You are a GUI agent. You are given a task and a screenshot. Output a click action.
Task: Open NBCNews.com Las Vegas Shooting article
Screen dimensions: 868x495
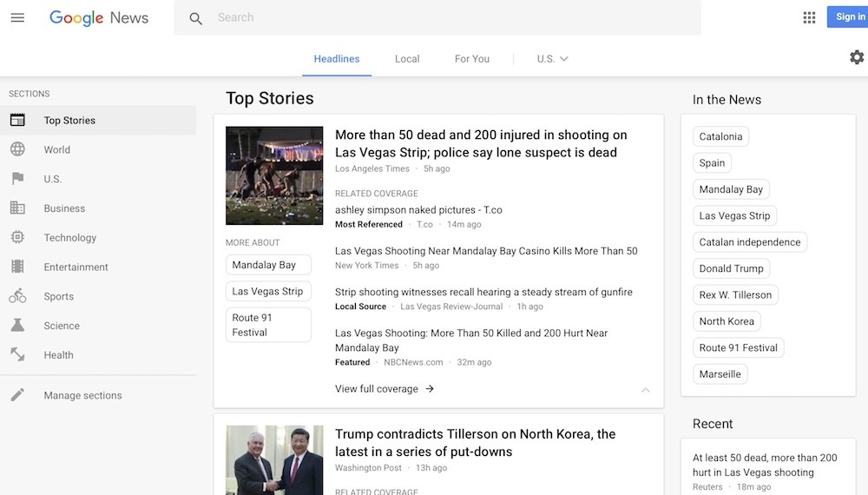pyautogui.click(x=471, y=340)
